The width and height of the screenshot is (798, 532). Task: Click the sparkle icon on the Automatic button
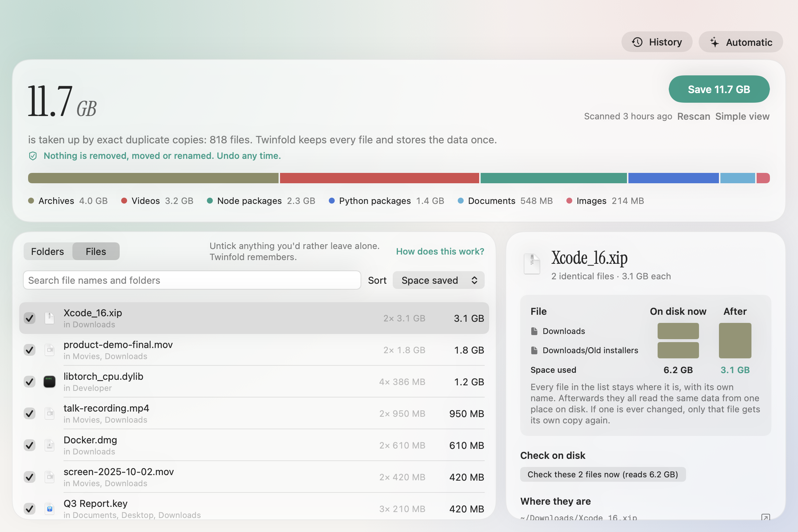[715, 42]
